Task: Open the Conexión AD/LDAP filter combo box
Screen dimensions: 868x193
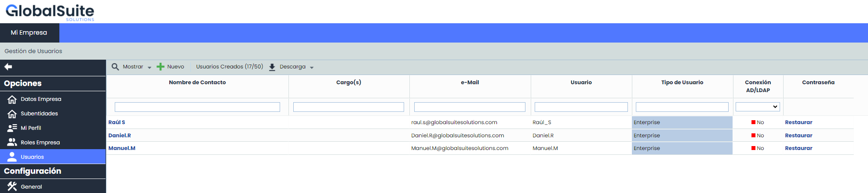Action: coord(758,107)
